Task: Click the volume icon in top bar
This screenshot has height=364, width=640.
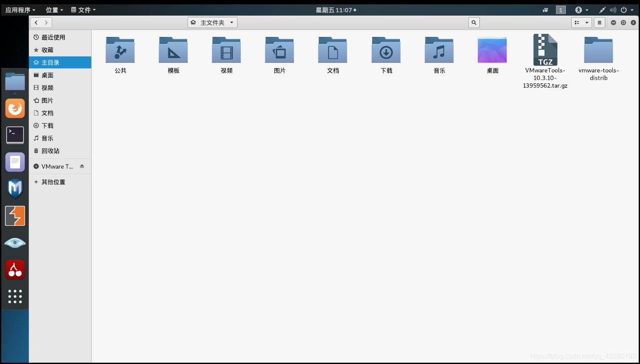Action: click(x=613, y=10)
